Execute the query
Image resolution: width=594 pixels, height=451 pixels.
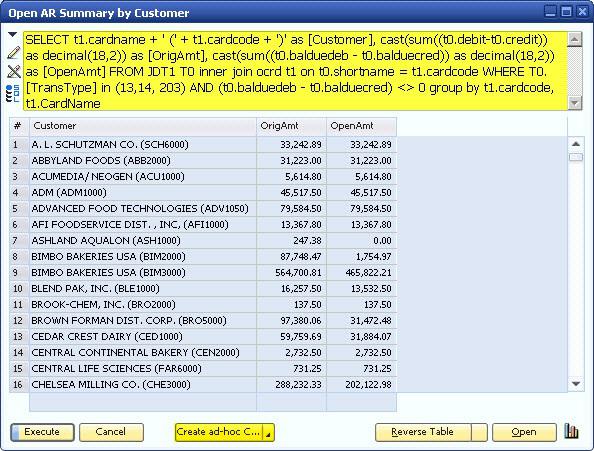[42, 432]
